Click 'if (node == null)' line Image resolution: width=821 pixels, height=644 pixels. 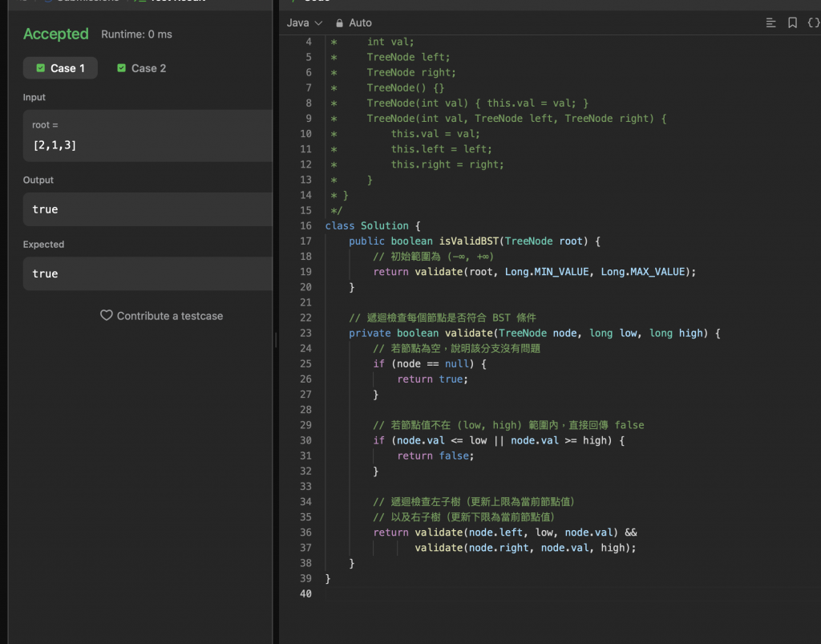pos(430,364)
